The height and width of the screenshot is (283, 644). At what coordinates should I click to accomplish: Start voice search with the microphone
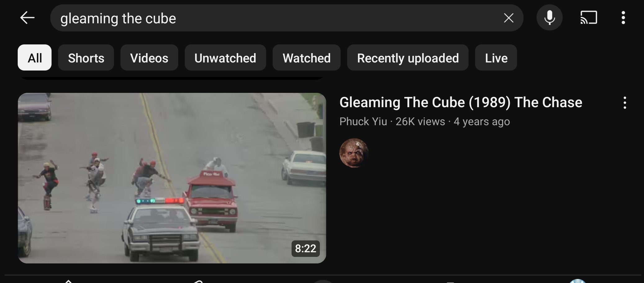click(549, 18)
